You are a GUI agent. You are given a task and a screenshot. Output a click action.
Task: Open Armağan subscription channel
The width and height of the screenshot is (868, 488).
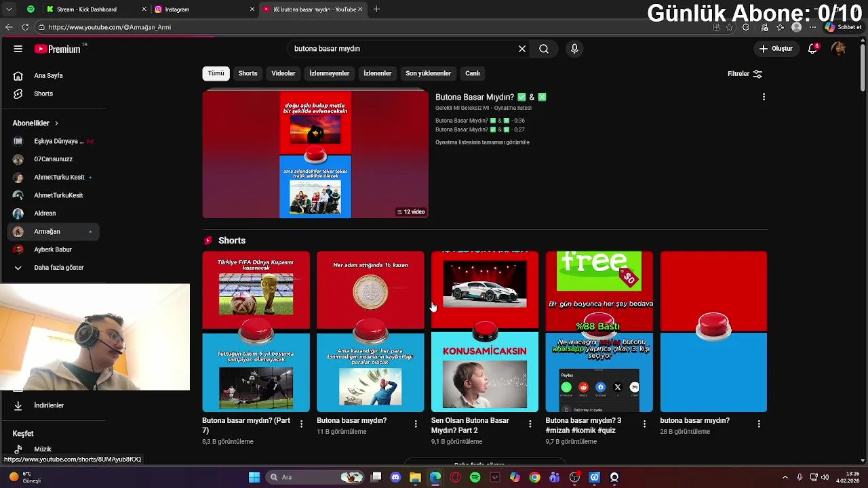click(x=53, y=231)
